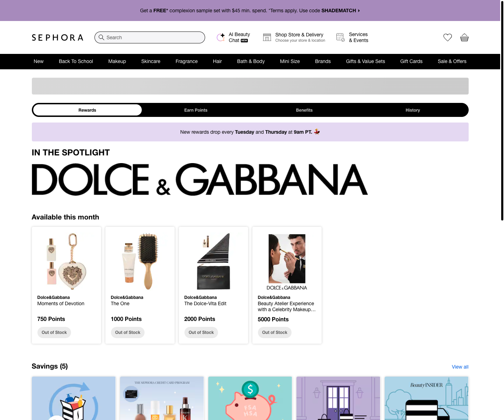Switch to the History tab
The image size is (504, 420).
[x=413, y=110]
